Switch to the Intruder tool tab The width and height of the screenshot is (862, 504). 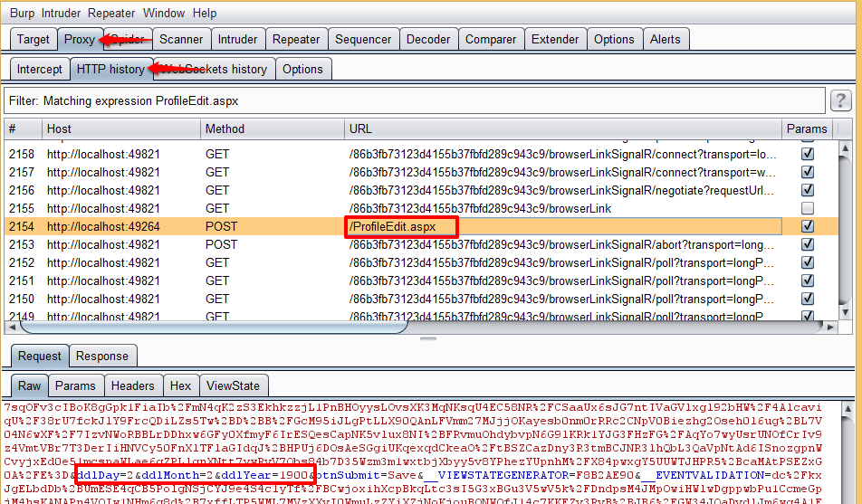click(237, 40)
